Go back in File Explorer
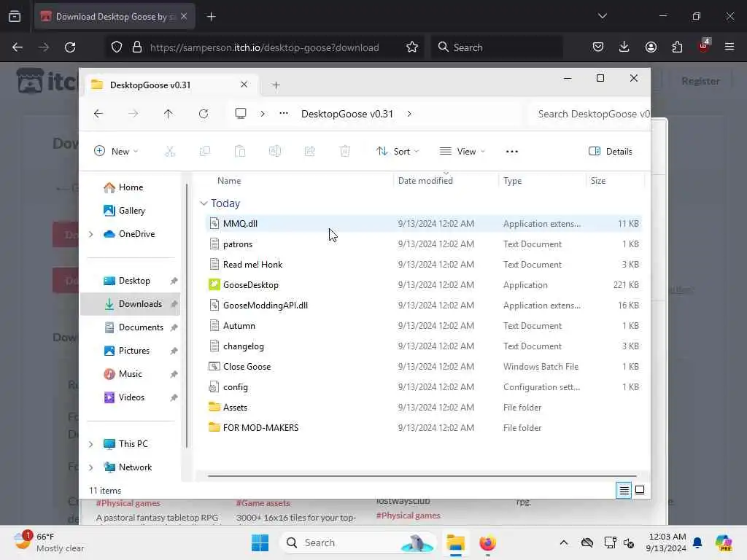 98,114
